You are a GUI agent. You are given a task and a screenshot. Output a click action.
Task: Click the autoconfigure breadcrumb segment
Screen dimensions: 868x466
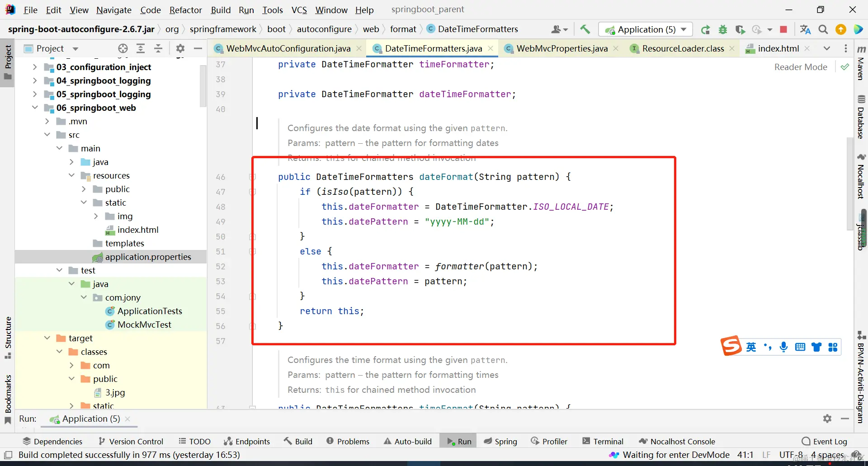324,29
